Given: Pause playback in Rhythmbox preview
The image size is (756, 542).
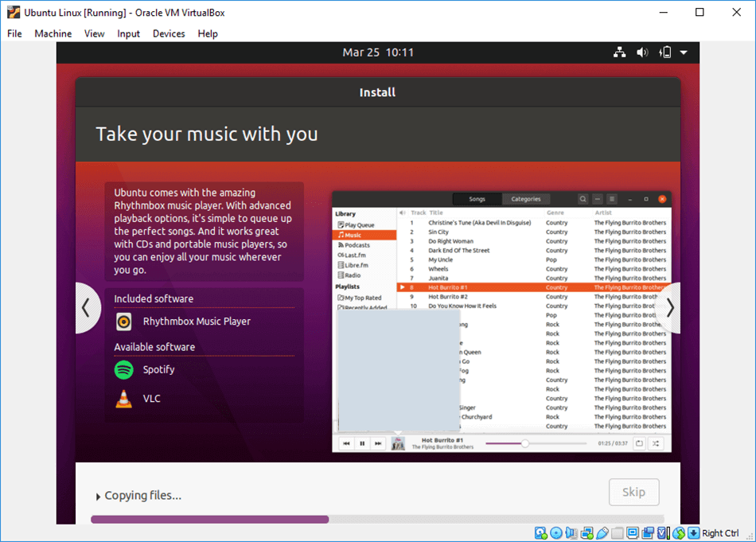Looking at the screenshot, I should (x=362, y=443).
